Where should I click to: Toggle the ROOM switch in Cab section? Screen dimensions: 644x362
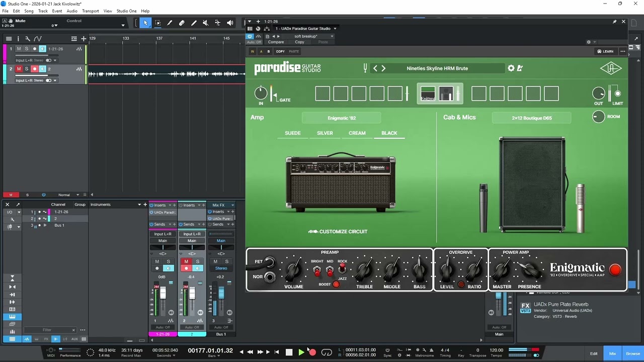[598, 117]
